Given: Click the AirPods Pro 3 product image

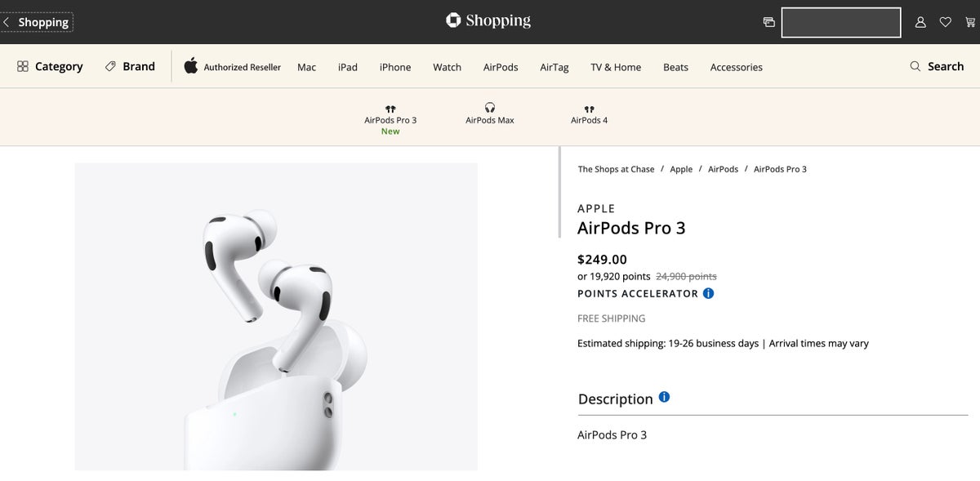Looking at the screenshot, I should pos(276,316).
